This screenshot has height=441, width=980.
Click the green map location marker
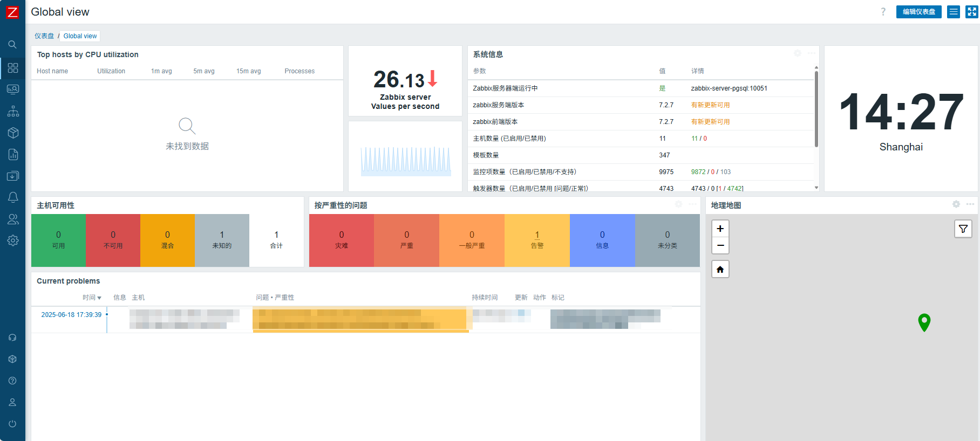coord(924,322)
